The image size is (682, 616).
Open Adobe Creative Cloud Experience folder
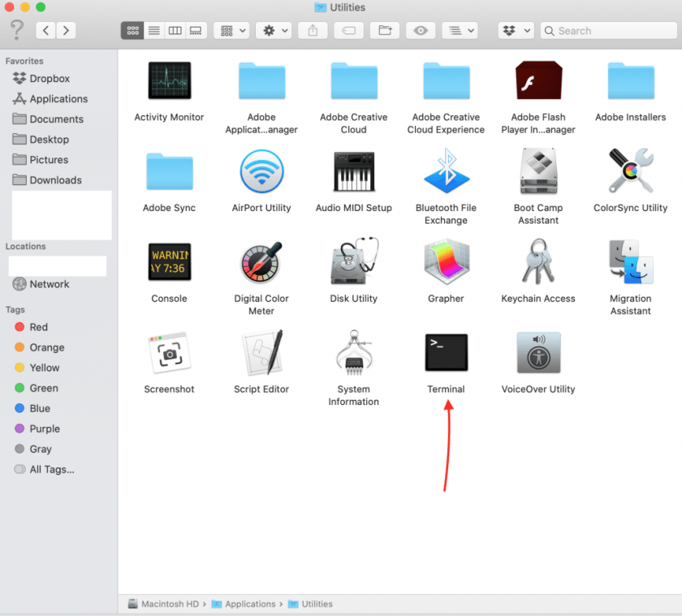(x=447, y=82)
